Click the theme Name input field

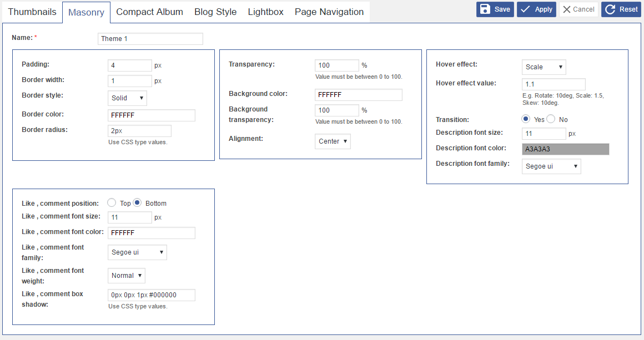150,39
